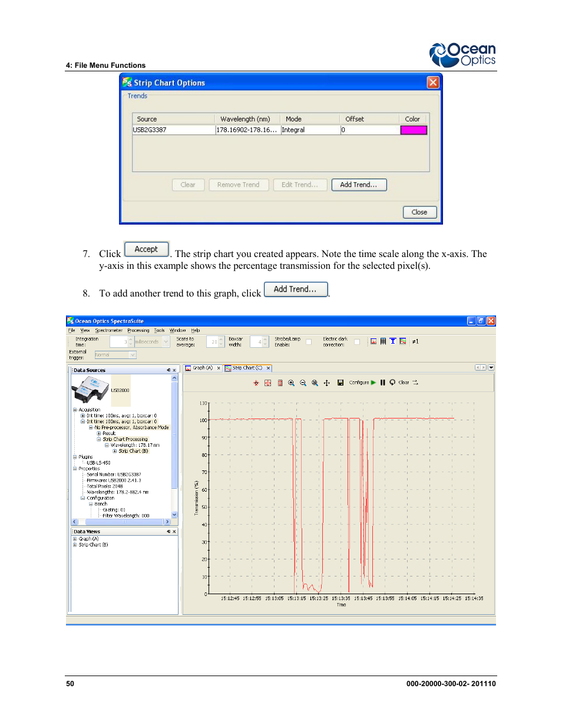Collapse the Properties tree node
Image resolution: width=562 pixels, height=728 pixels.
tap(75, 469)
